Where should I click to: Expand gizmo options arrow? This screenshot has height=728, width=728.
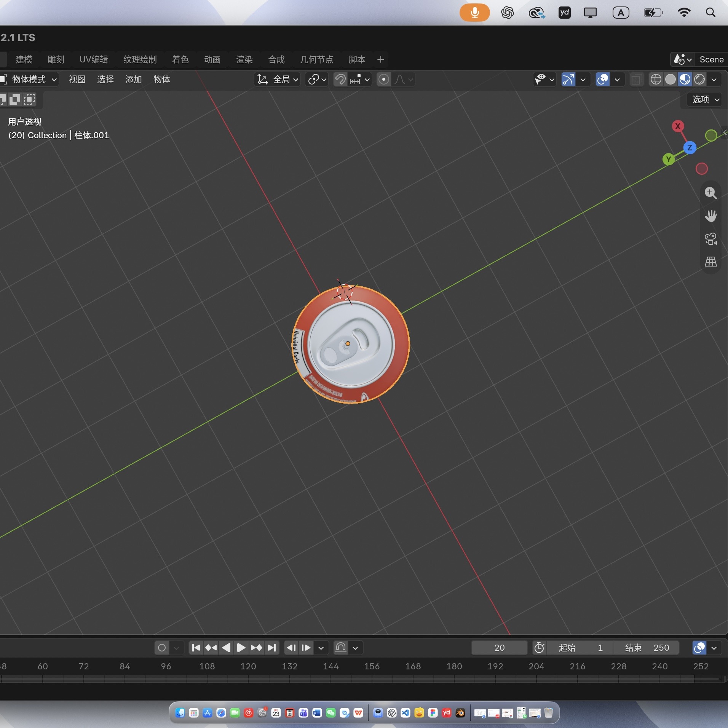583,80
